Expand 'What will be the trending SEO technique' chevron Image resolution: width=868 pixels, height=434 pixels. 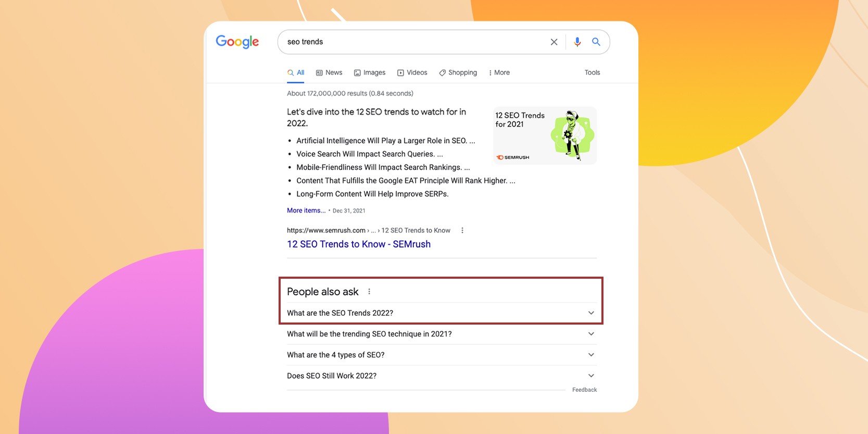point(591,334)
